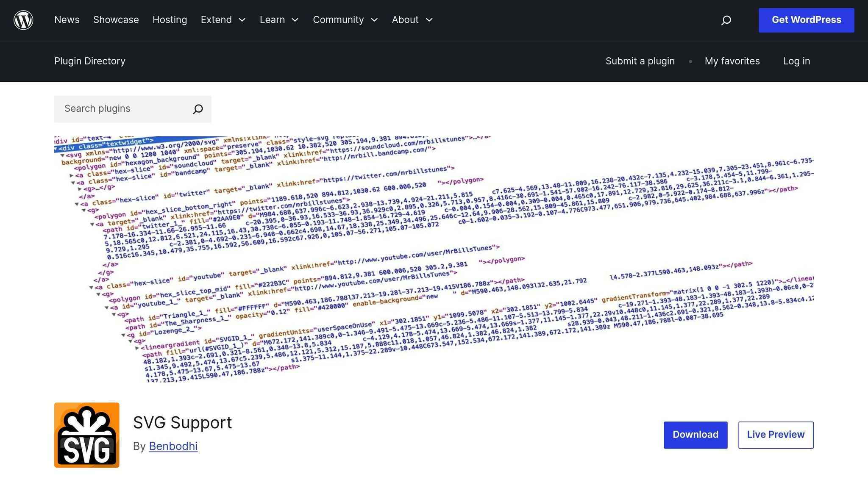Go to the Hosting page
Screen dimensions: 868x488
pyautogui.click(x=170, y=20)
